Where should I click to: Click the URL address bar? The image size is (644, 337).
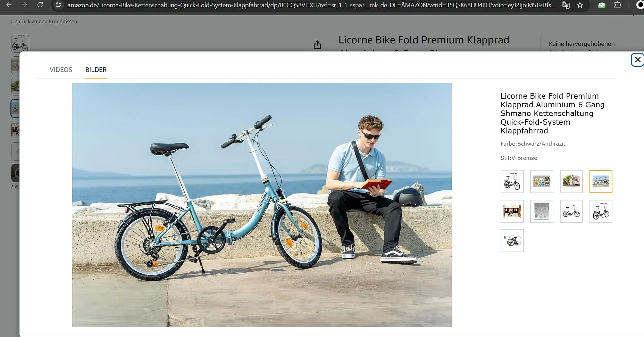(311, 5)
